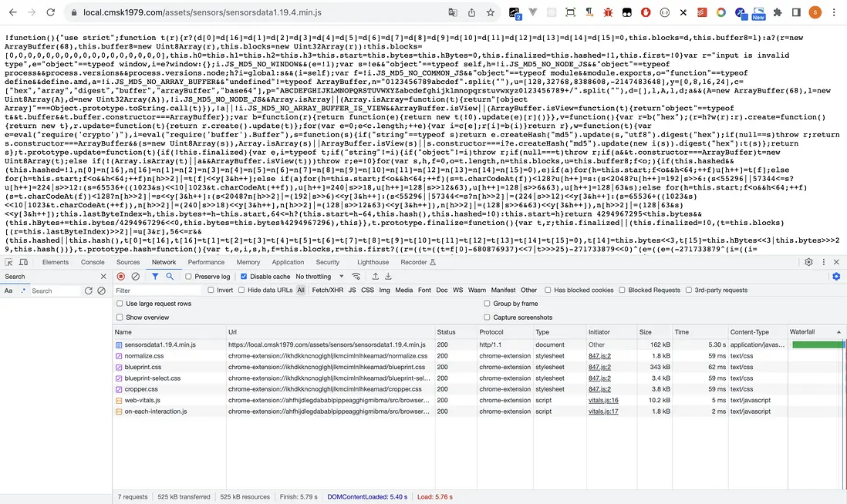The height and width of the screenshot is (504, 847).
Task: Filter requests by Img type
Action: click(x=385, y=290)
